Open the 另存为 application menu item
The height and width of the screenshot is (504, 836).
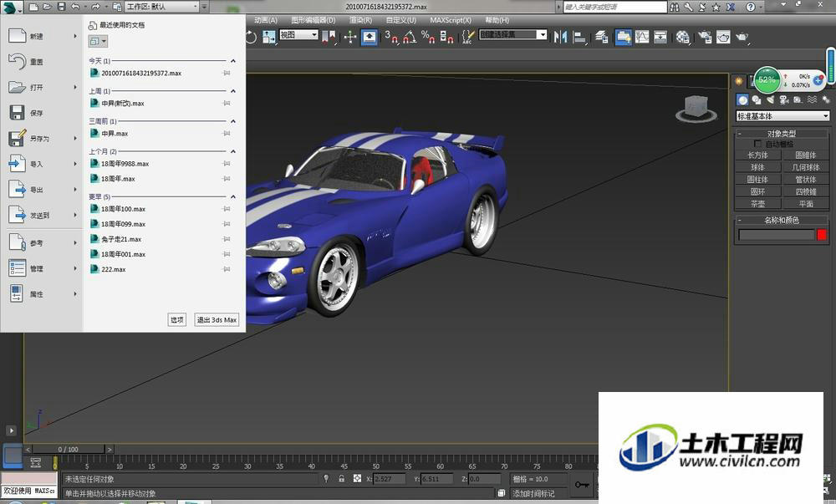[43, 139]
